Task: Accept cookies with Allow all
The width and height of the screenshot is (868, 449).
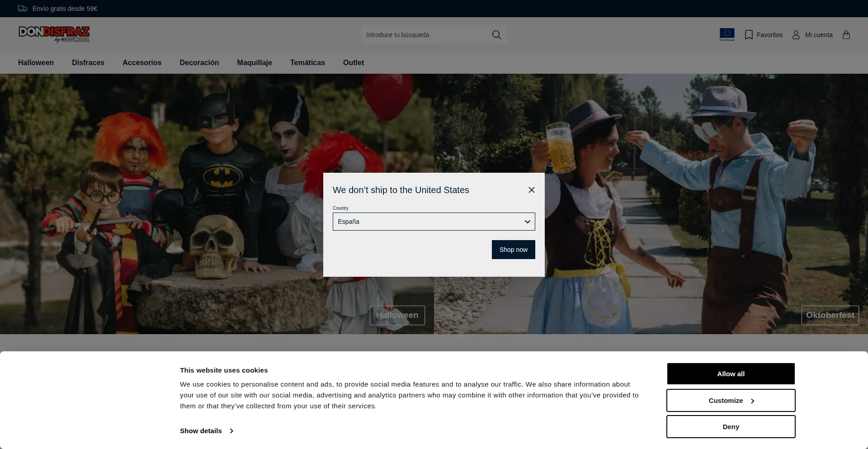Action: (731, 374)
